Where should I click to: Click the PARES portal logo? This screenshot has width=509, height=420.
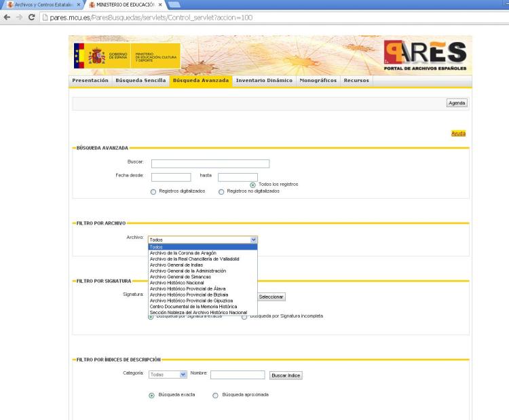coord(425,57)
